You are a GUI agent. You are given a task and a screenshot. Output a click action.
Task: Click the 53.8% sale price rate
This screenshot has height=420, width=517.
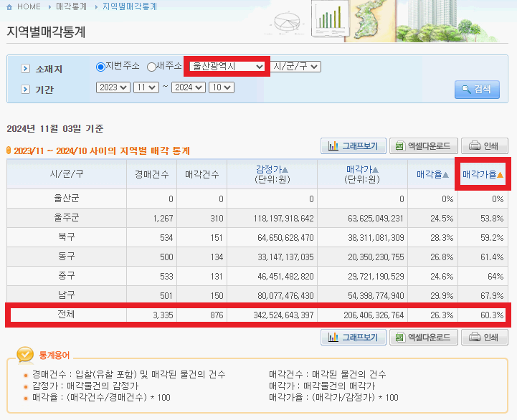coord(492,218)
